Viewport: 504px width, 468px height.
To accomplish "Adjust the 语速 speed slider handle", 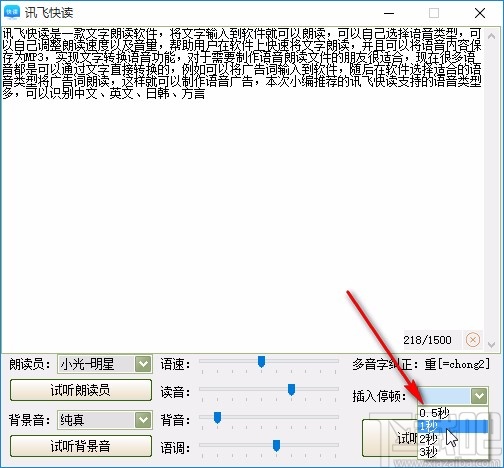I will click(x=261, y=362).
